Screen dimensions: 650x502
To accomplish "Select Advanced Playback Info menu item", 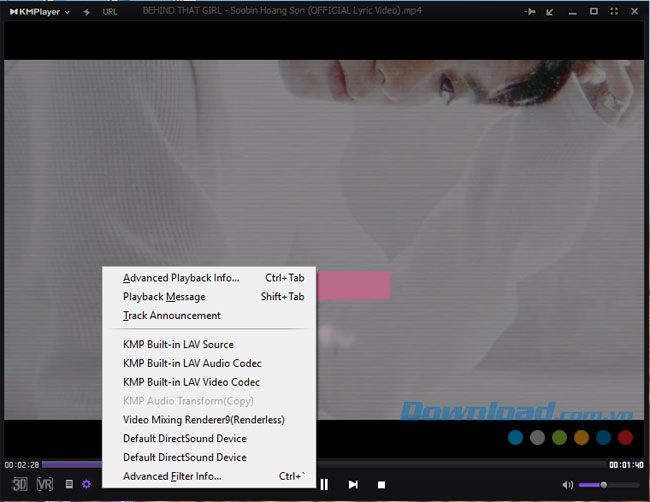I will pos(209,278).
